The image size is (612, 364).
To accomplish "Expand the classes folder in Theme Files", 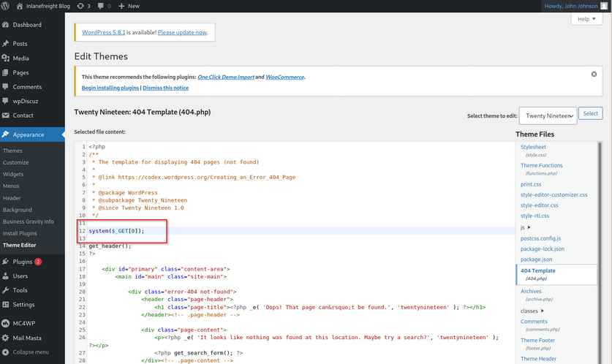I will click(x=532, y=311).
